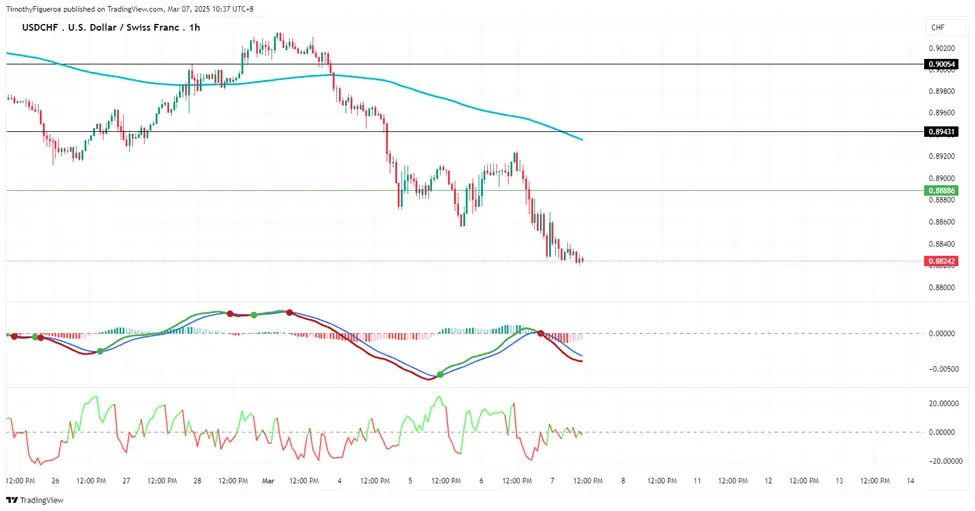The height and width of the screenshot is (511, 975).
Task: Click the 11 date label on time axis
Action: pyautogui.click(x=697, y=481)
